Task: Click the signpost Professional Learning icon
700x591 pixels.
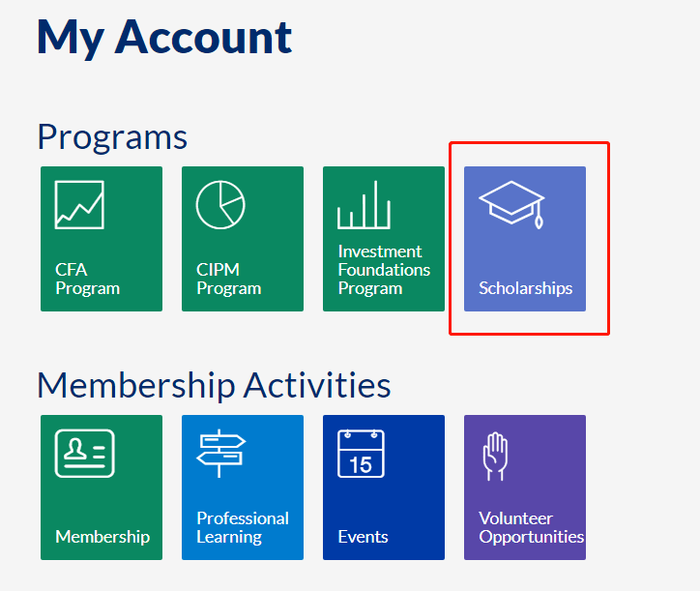Action: coord(221,454)
